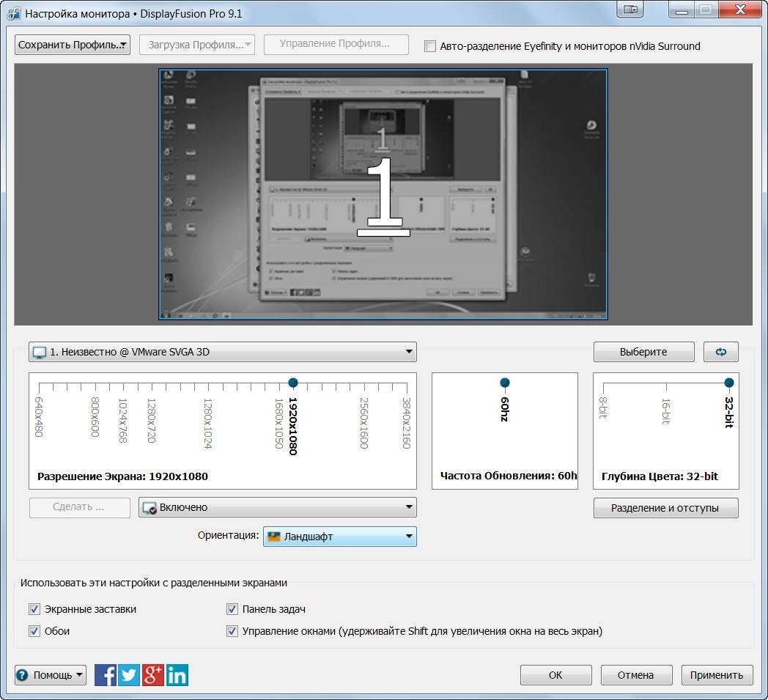Open the Google Plus share icon
This screenshot has width=768, height=700.
[153, 675]
